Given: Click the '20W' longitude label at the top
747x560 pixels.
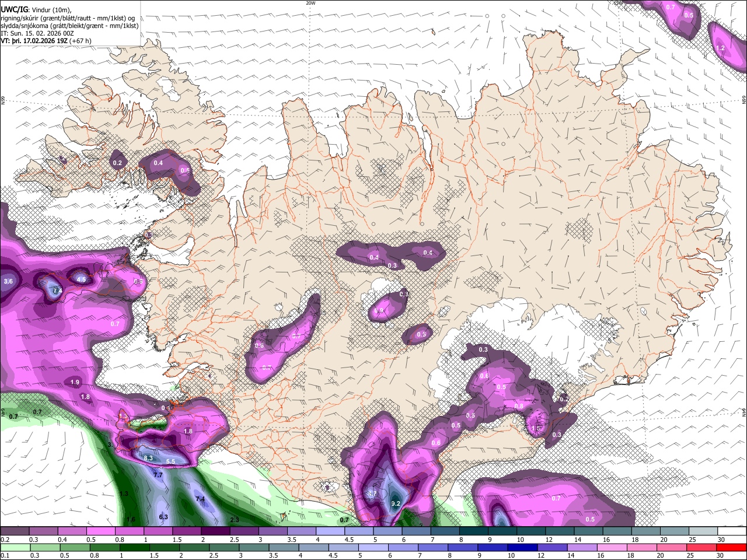Looking at the screenshot, I should click(x=310, y=3).
